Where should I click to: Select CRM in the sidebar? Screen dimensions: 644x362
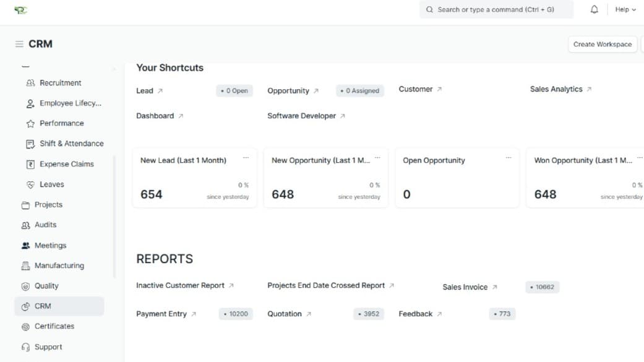(x=43, y=306)
